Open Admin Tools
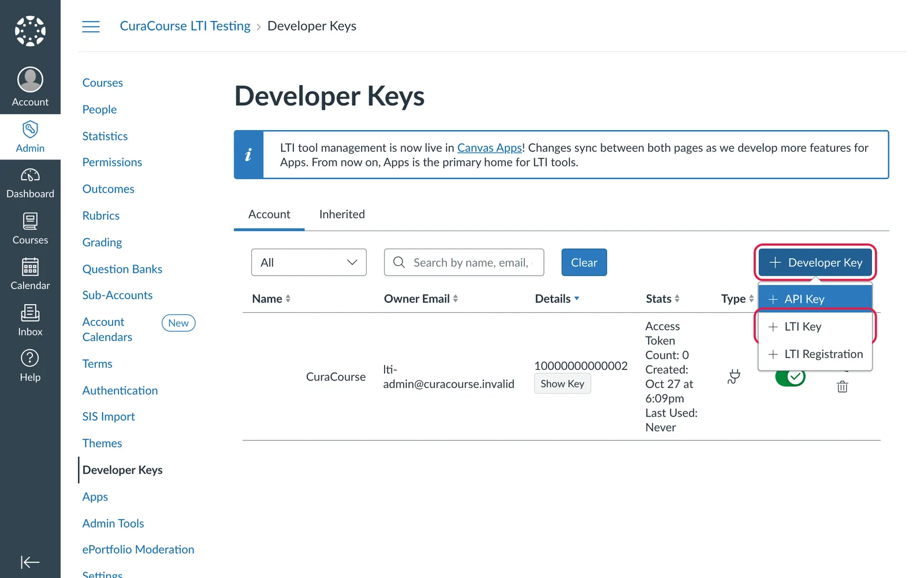924x578 pixels. click(113, 524)
